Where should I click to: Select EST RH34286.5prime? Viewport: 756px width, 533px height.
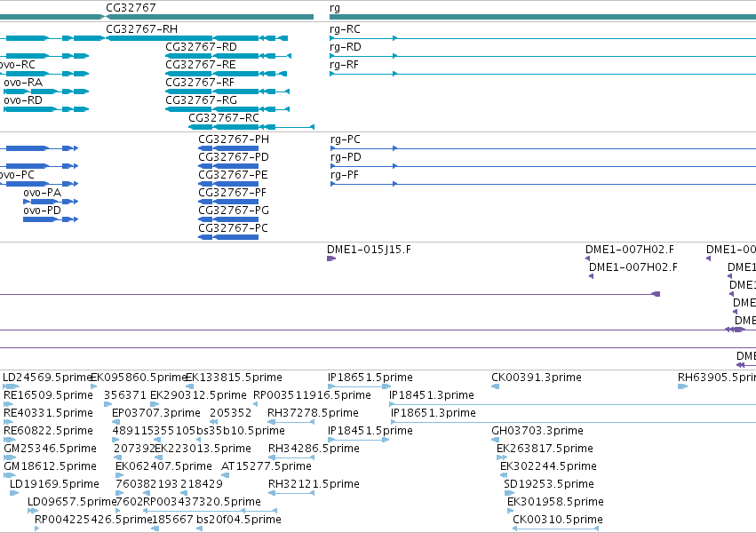tap(291, 457)
